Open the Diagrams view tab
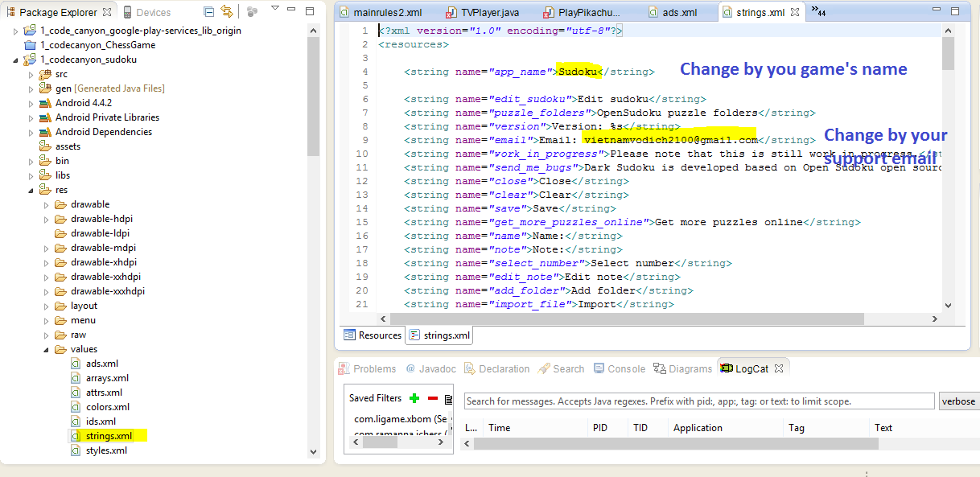980x477 pixels. click(x=682, y=368)
